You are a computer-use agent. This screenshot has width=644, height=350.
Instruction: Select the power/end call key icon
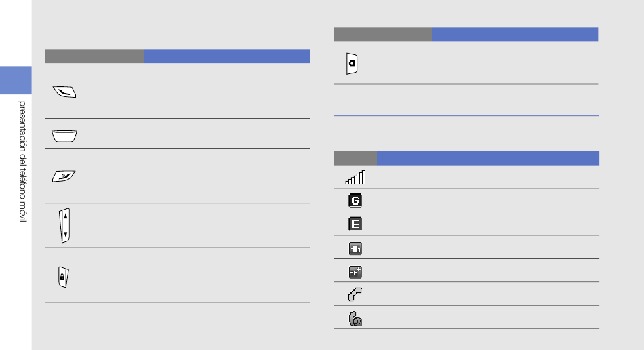click(x=64, y=176)
